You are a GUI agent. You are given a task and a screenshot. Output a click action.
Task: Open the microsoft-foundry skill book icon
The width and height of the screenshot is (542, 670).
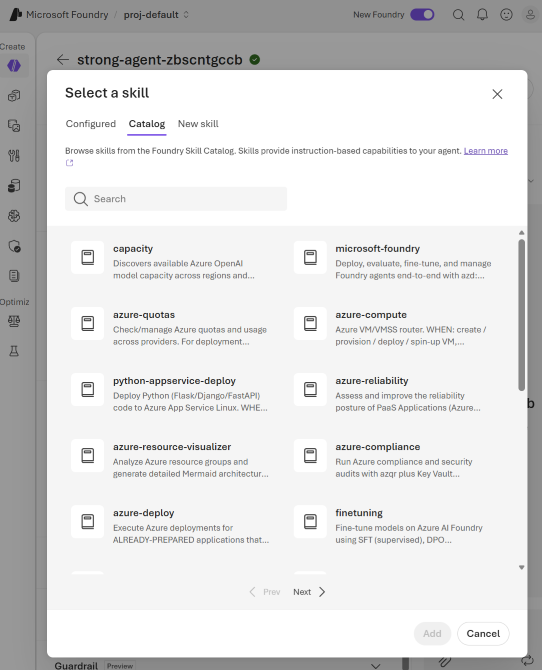(310, 257)
